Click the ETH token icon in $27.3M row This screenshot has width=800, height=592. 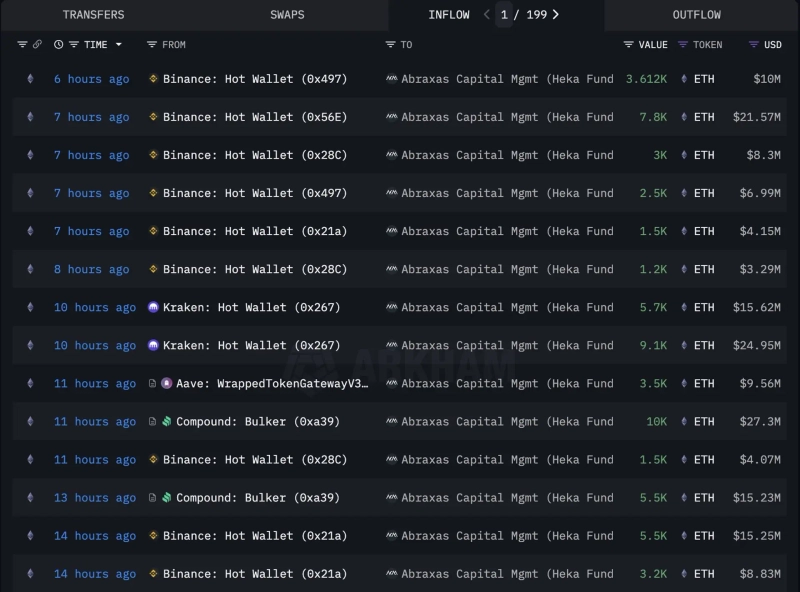(684, 421)
